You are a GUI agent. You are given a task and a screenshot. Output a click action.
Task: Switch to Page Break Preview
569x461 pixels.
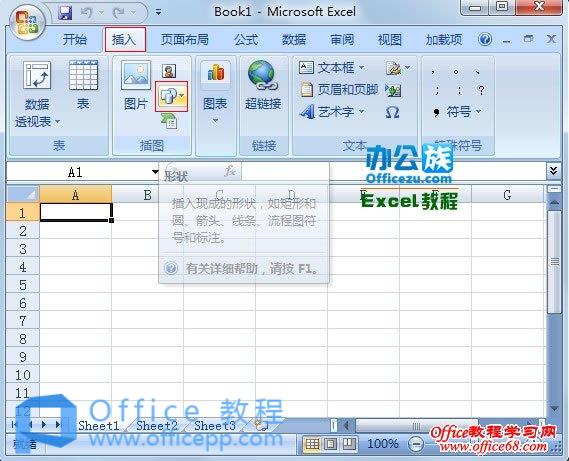(349, 444)
